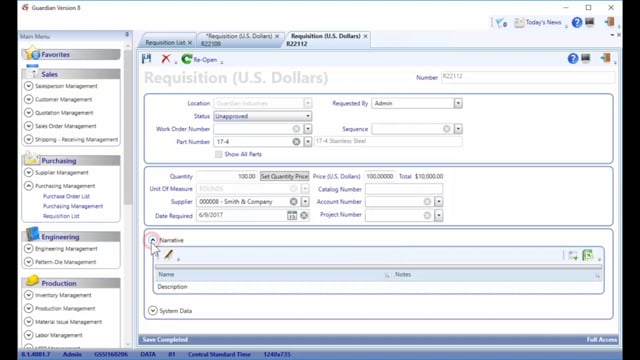Expand Engineering Management
Image resolution: width=640 pixels, height=360 pixels.
coord(28,249)
